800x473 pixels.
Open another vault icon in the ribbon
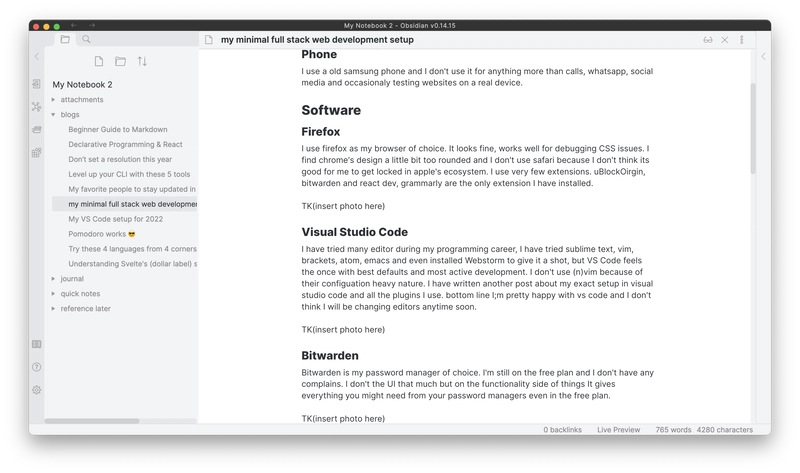[x=37, y=344]
